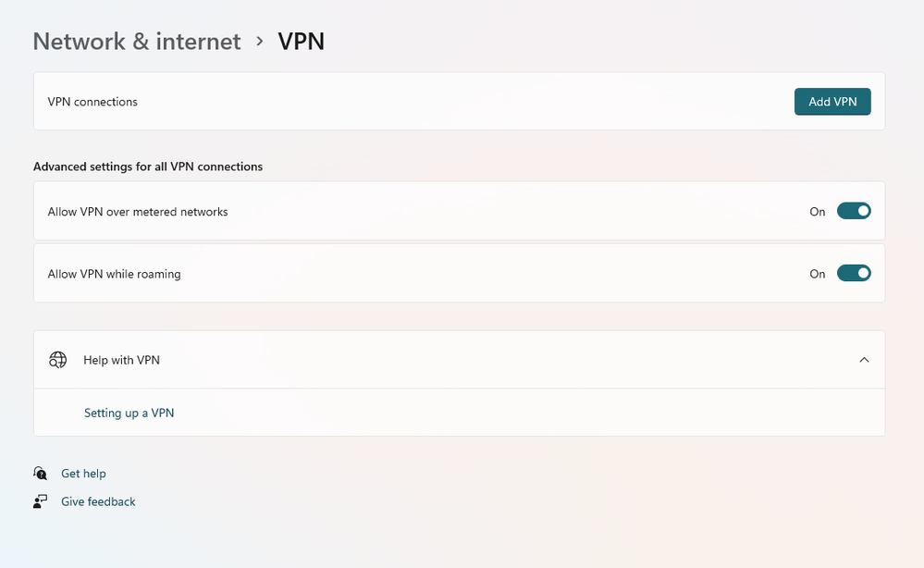This screenshot has height=568, width=924.
Task: Click the VPN connections row label
Action: (92, 102)
